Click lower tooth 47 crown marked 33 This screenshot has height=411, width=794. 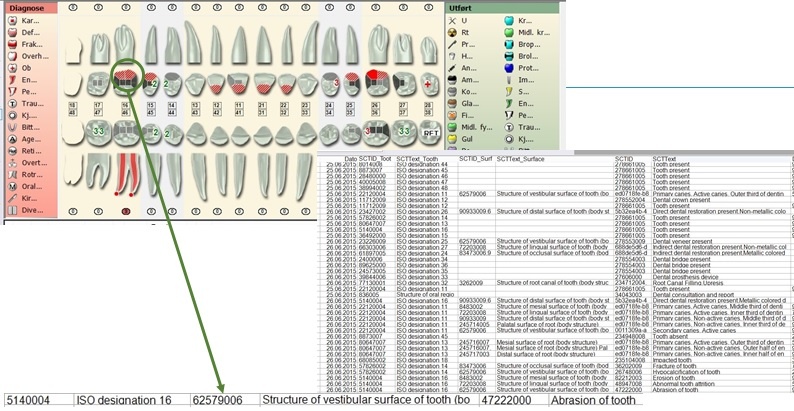pyautogui.click(x=99, y=132)
